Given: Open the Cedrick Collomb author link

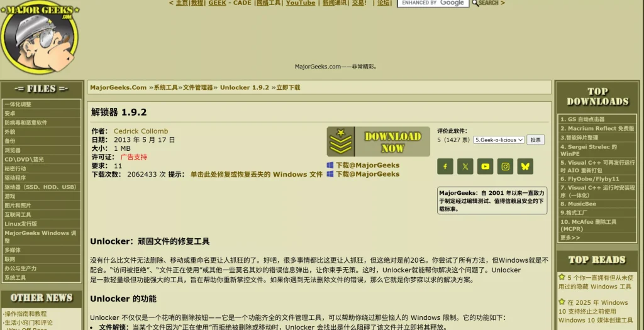Looking at the screenshot, I should 141,131.
